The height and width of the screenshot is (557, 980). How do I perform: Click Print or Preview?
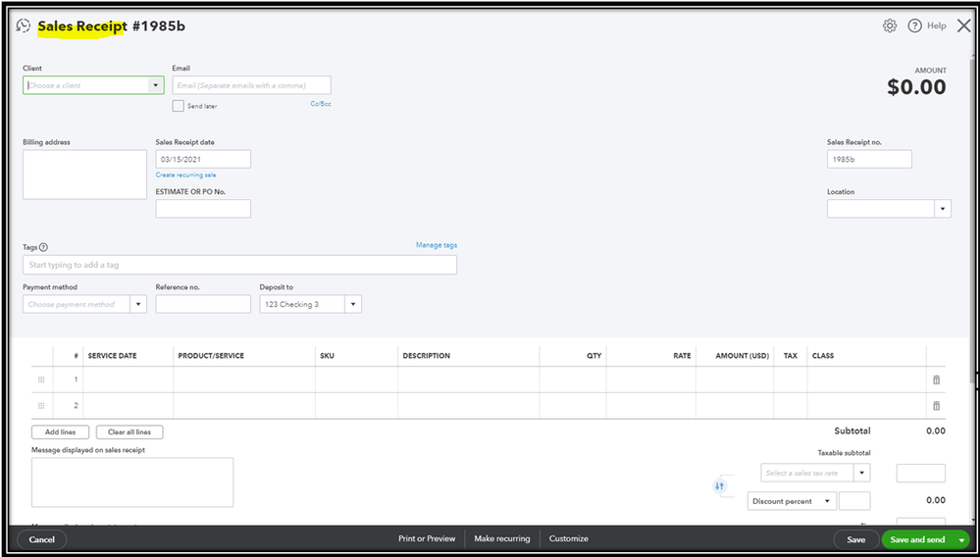coord(427,539)
